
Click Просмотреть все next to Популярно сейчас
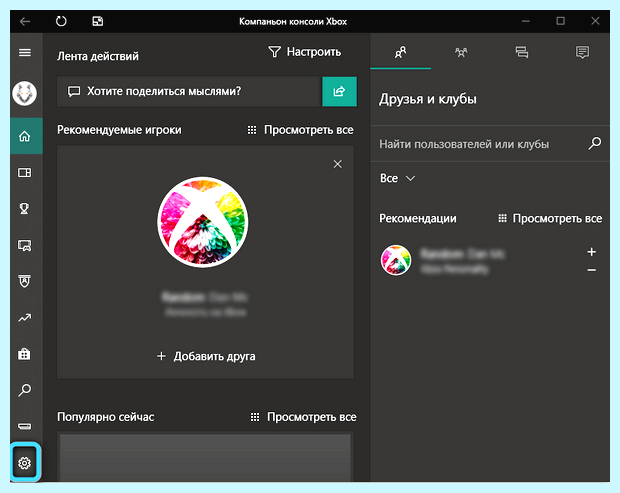[304, 417]
